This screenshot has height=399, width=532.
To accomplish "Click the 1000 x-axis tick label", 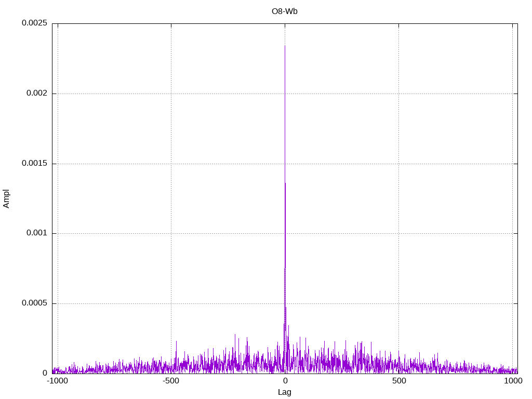I will [512, 381].
